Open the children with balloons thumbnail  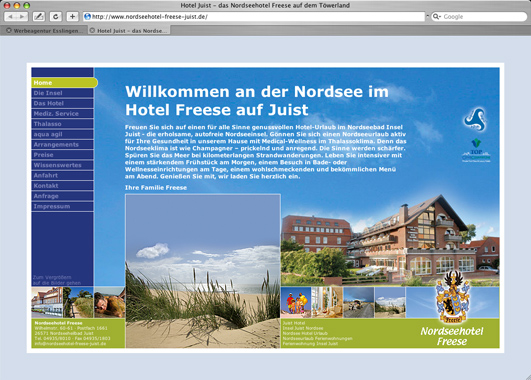(296, 302)
